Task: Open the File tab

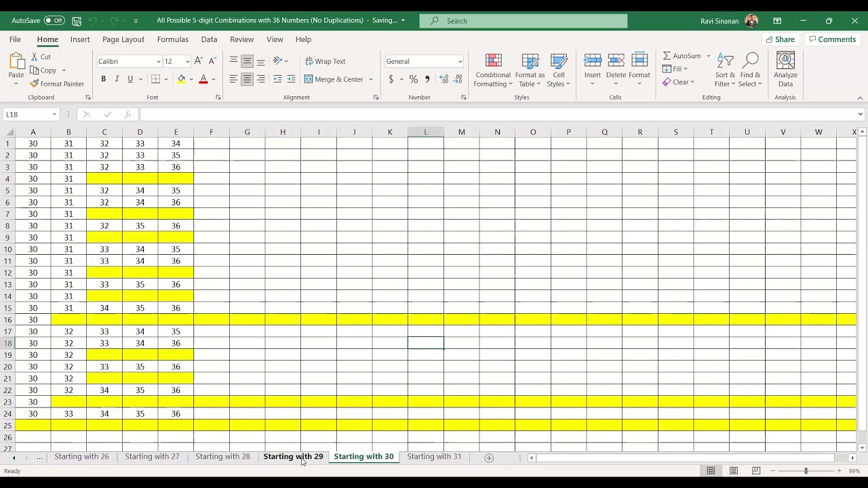Action: tap(15, 39)
